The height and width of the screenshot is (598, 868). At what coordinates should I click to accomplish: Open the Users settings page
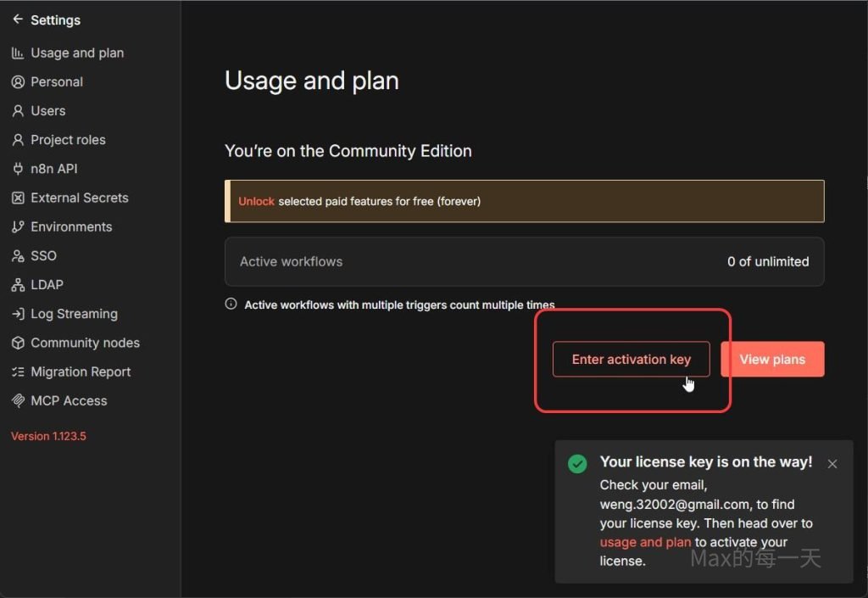47,111
